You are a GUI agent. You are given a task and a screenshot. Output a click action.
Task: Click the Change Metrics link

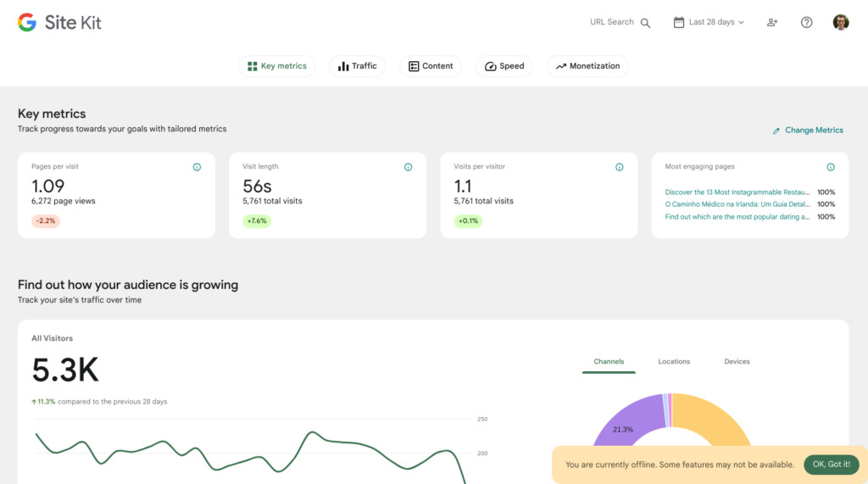click(808, 131)
